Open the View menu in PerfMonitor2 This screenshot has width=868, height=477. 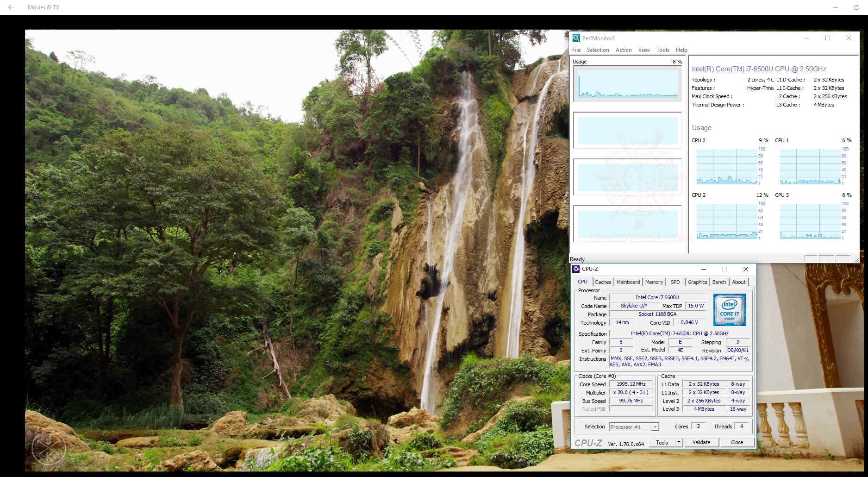(644, 50)
